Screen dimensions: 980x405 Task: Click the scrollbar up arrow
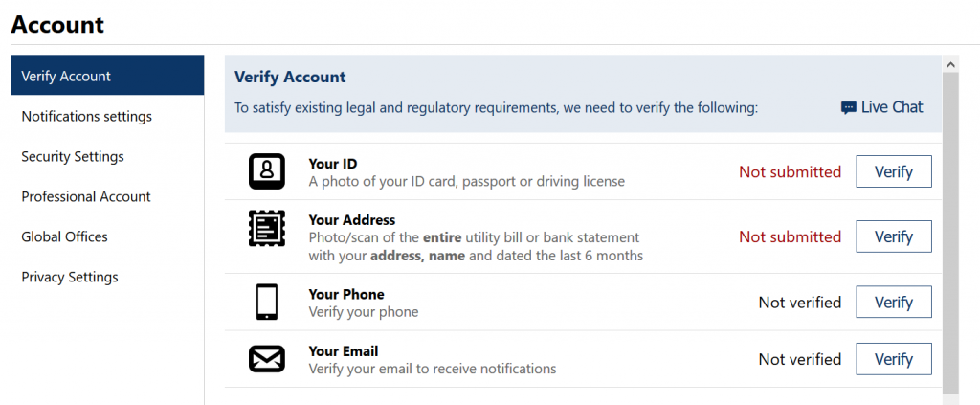point(950,64)
